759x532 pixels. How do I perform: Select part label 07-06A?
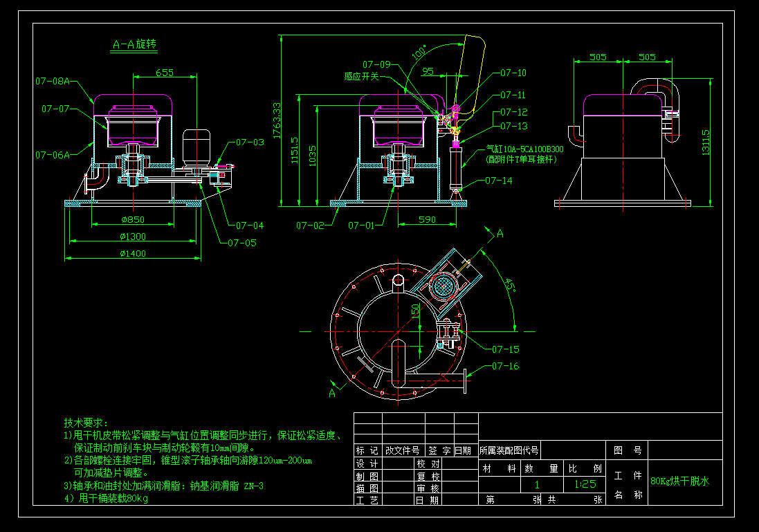tap(53, 155)
